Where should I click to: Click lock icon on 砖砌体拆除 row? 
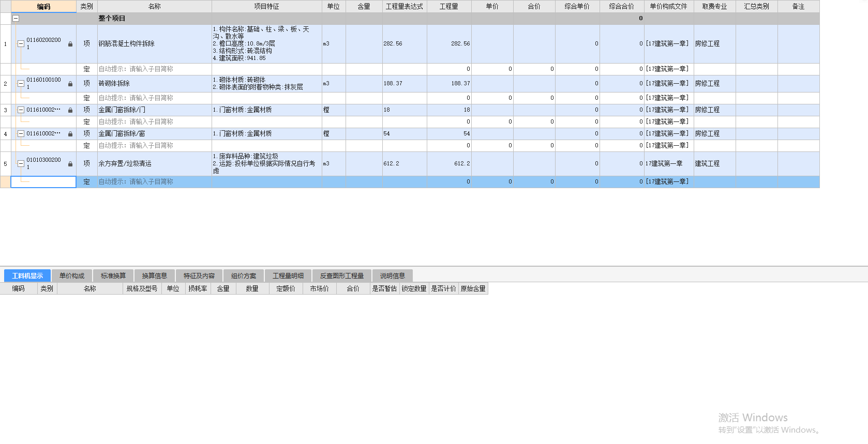[x=70, y=83]
